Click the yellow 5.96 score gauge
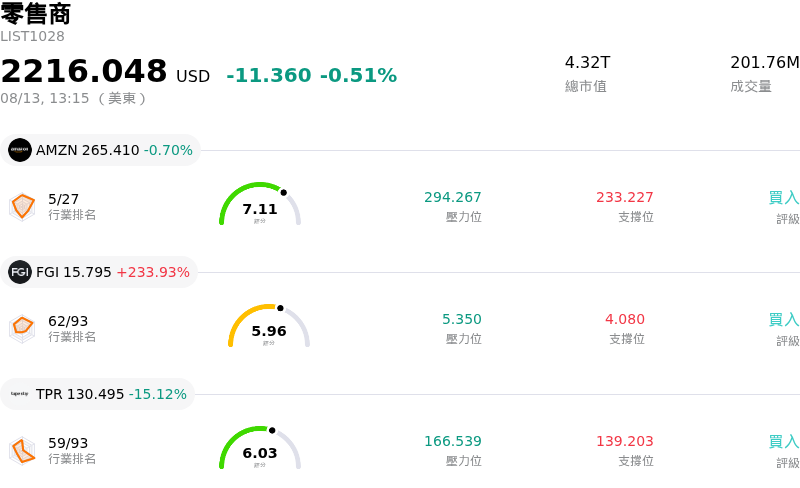Image resolution: width=800 pixels, height=488 pixels. click(269, 326)
